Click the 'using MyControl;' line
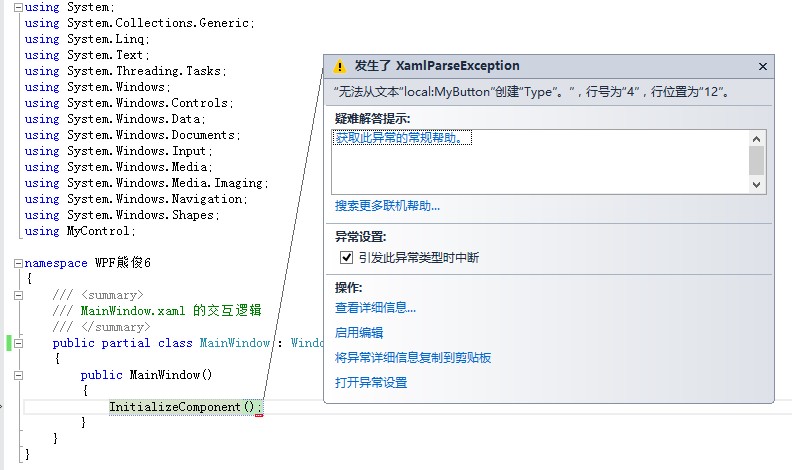The width and height of the screenshot is (792, 470). pos(80,231)
